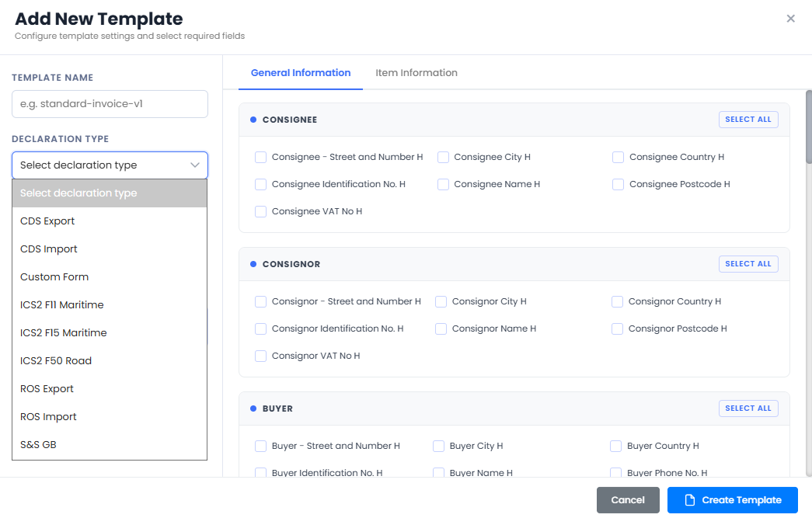Select ROS Import declaration type
812x518 pixels.
pos(110,416)
